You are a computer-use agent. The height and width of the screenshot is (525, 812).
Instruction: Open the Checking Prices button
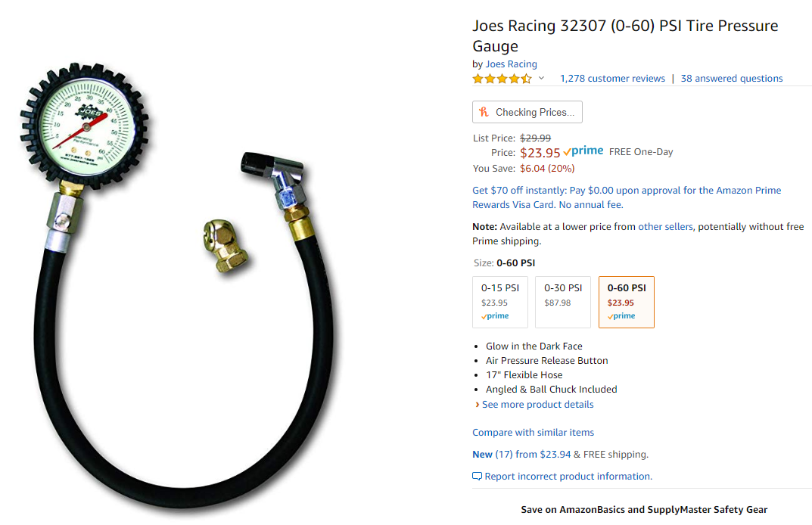click(527, 112)
